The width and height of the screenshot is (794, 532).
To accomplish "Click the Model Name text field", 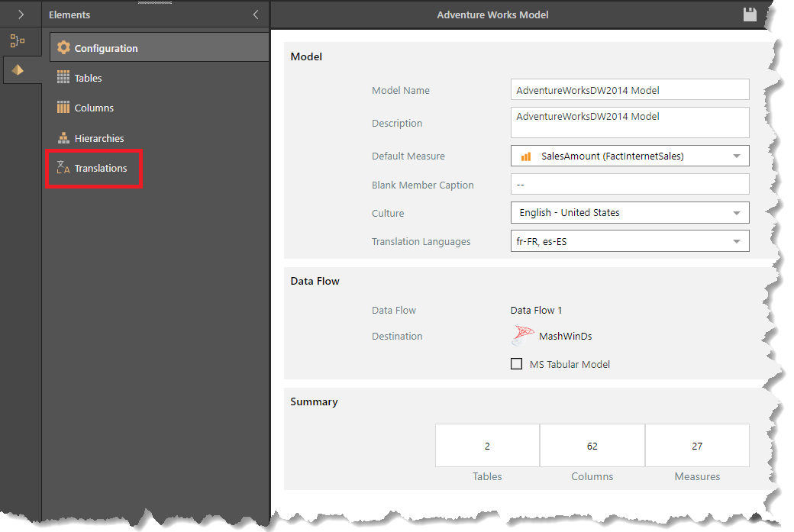I will pos(629,90).
